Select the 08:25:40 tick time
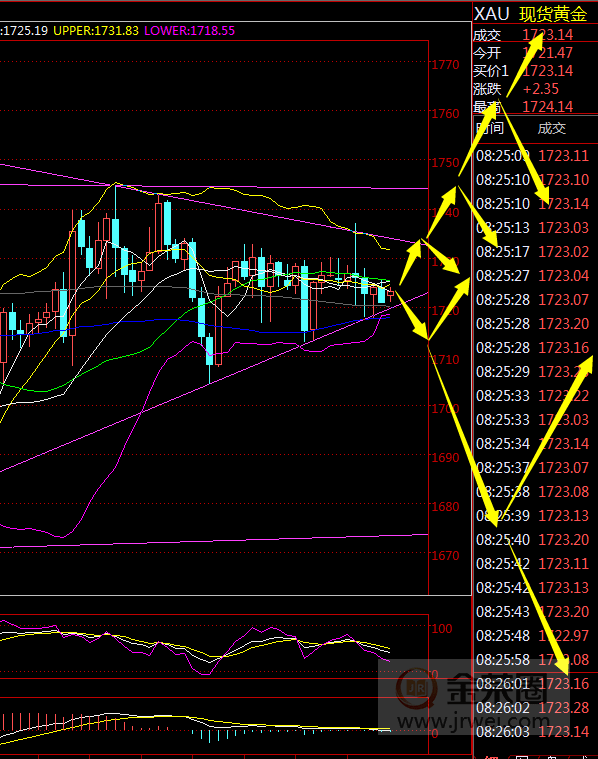The height and width of the screenshot is (759, 598). [503, 540]
